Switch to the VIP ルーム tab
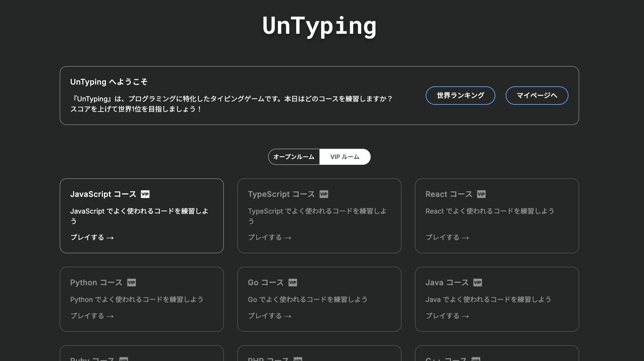Viewport: 644px width, 361px height. click(x=345, y=157)
